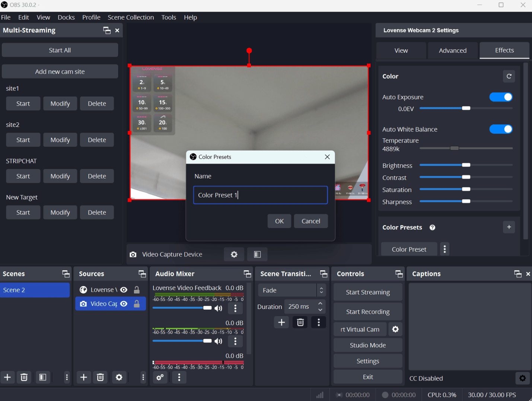Image resolution: width=532 pixels, height=401 pixels.
Task: Open the Scene Collection menu
Action: [x=131, y=17]
